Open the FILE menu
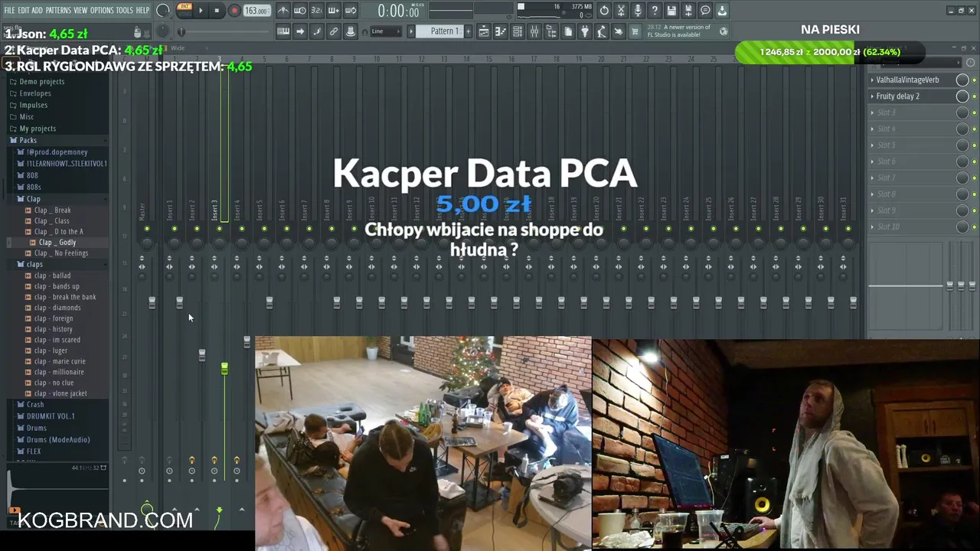The width and height of the screenshot is (980, 551). 9,11
